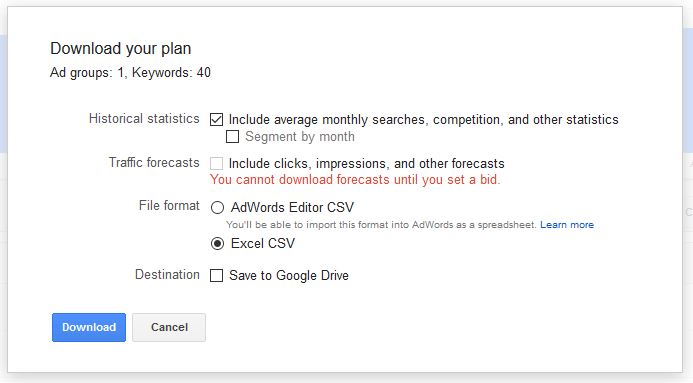The width and height of the screenshot is (693, 383).
Task: Click the 'Include average monthly searches' label text
Action: click(423, 120)
